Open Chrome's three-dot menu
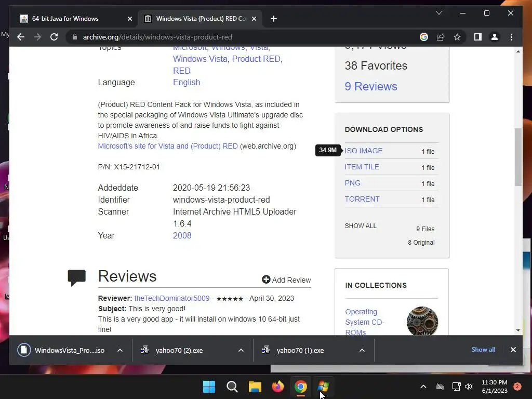The image size is (532, 399). (x=511, y=37)
